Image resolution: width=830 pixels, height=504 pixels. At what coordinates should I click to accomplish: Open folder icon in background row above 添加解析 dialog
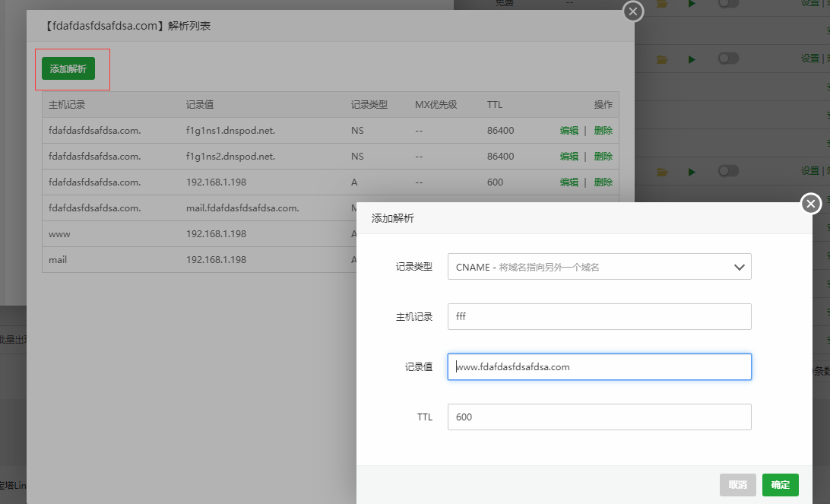tap(662, 172)
